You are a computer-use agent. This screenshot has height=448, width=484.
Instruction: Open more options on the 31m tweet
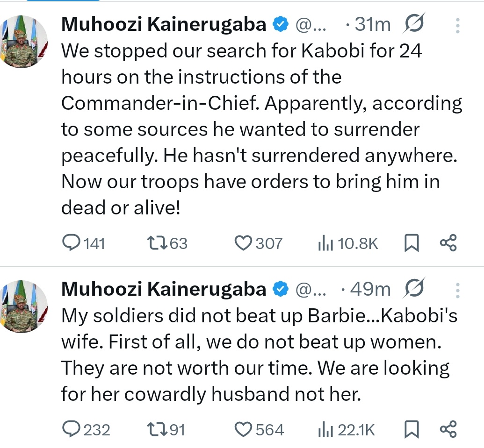tap(457, 25)
